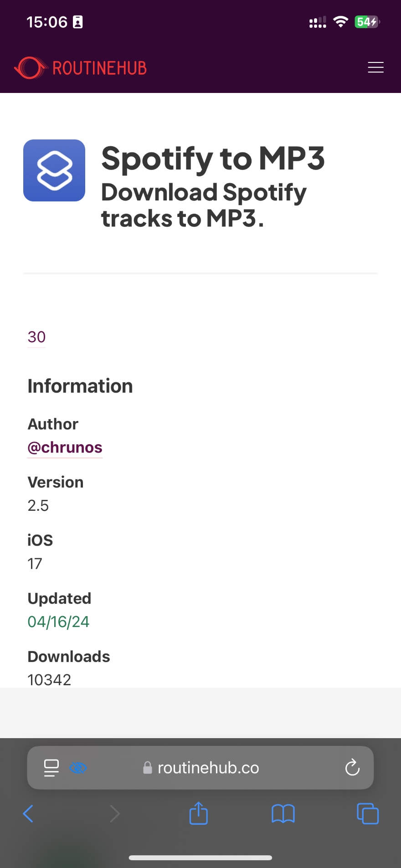Go back with Safari back arrow
The height and width of the screenshot is (868, 401).
tap(28, 814)
